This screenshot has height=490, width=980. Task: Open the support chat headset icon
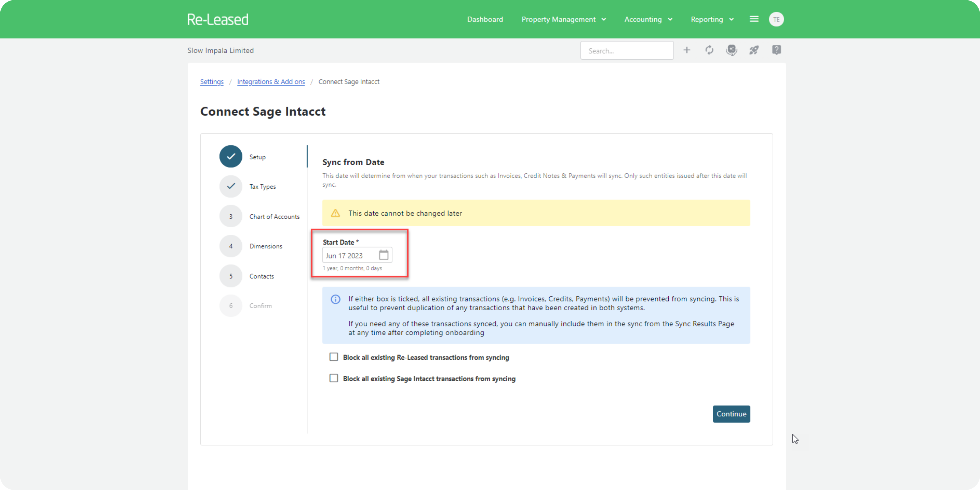(731, 50)
